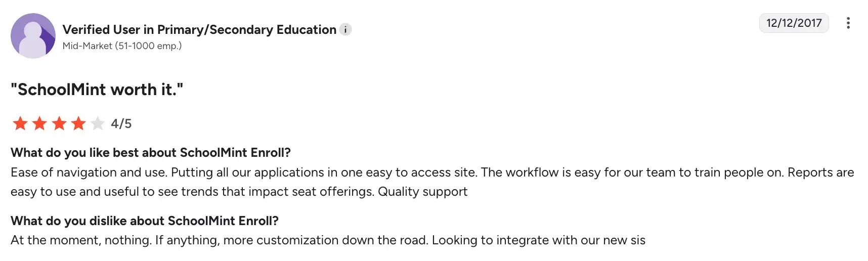
Task: Click "At the moment, nothing" sentence
Action: 81,240
